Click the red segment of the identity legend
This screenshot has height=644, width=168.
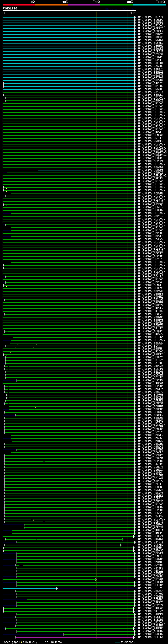point(19,5)
